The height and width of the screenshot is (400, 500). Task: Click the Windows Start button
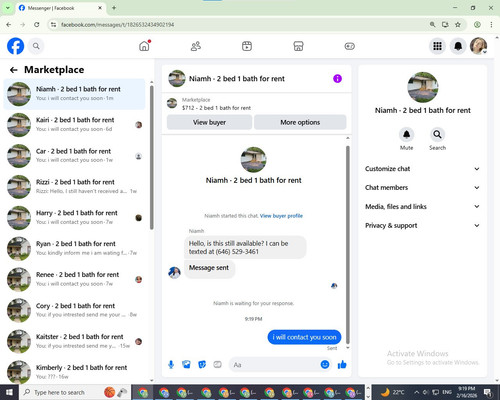pyautogui.click(x=9, y=392)
